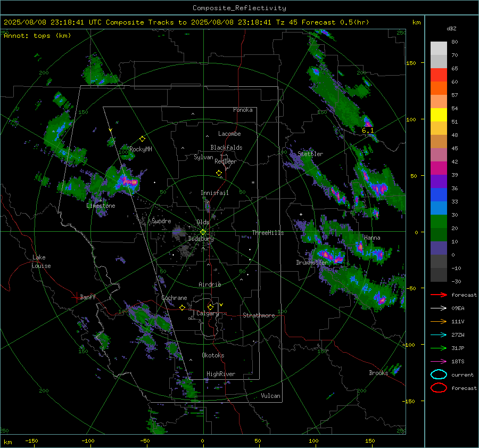This screenshot has height=448, width=479.
Task: Click the timestamp header line with Forecast 0.5(hr)
Action: point(186,22)
